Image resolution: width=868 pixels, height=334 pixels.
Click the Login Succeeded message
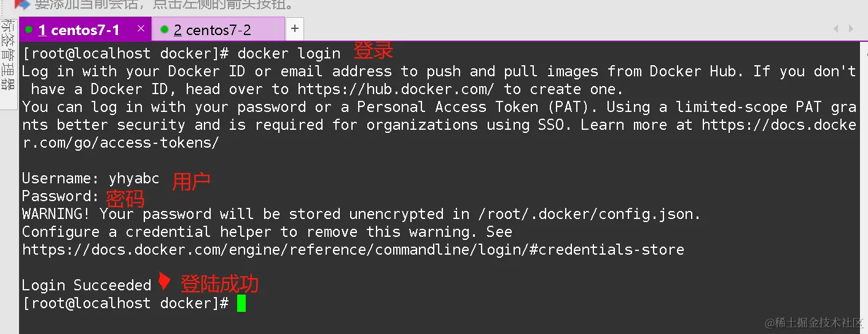[86, 285]
